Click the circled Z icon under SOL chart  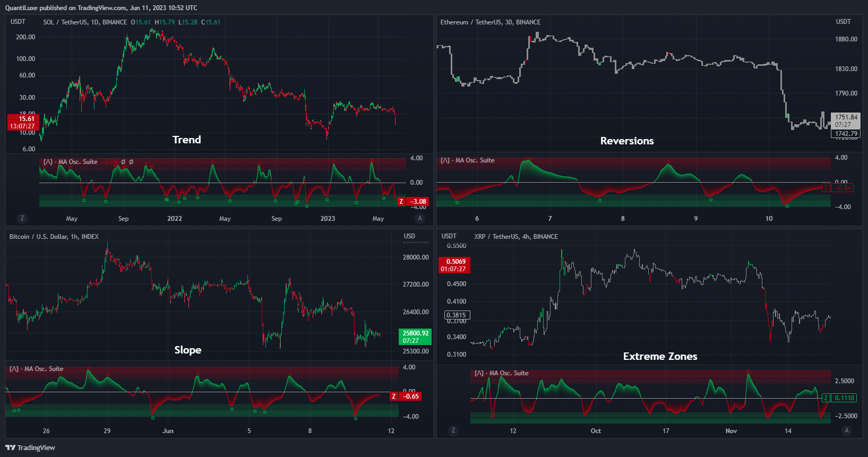tap(22, 218)
